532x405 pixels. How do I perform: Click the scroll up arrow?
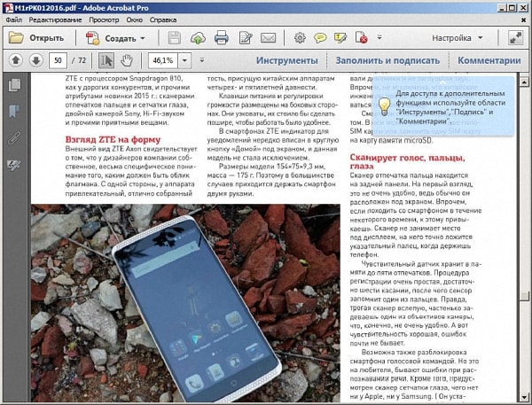click(x=524, y=82)
